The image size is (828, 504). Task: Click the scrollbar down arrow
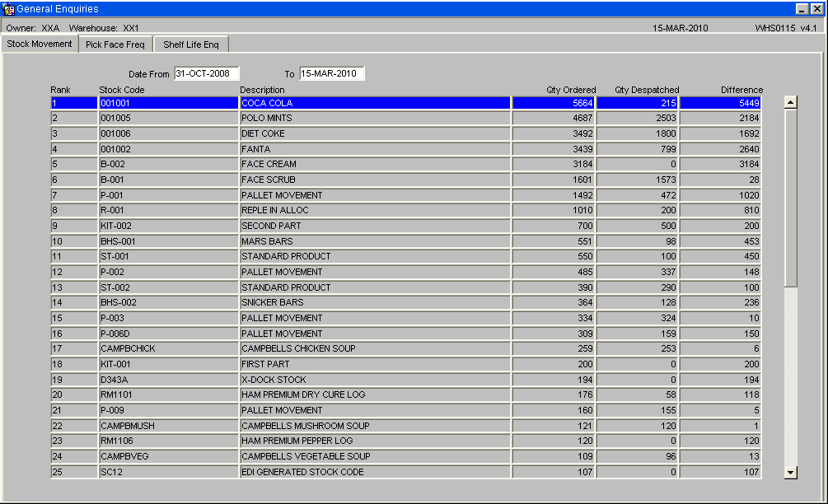pyautogui.click(x=790, y=473)
